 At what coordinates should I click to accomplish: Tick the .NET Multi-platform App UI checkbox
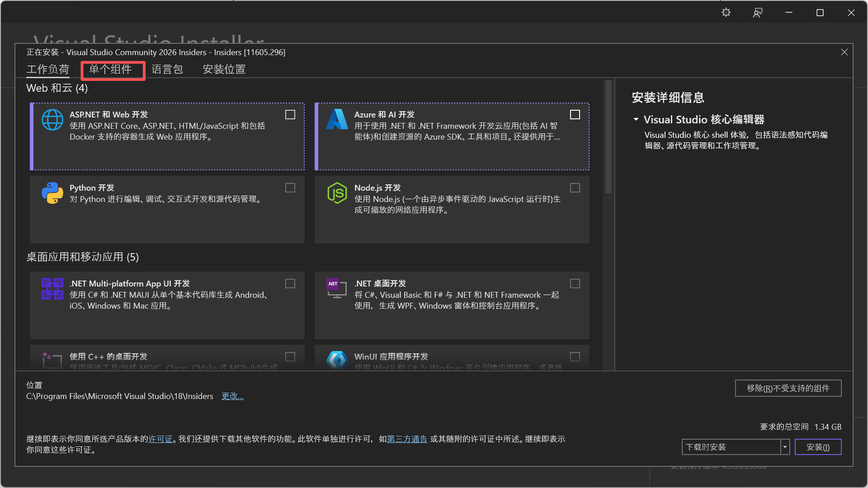tap(290, 284)
